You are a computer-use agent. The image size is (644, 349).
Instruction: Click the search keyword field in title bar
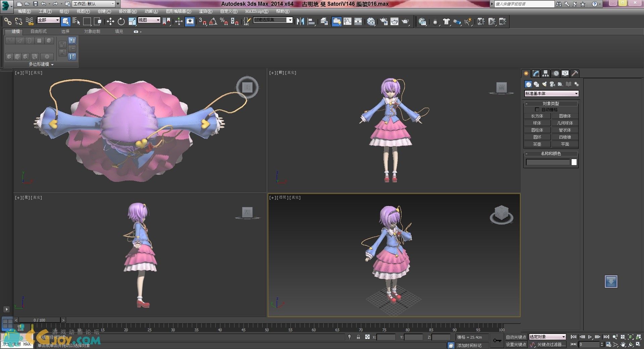[x=524, y=4]
